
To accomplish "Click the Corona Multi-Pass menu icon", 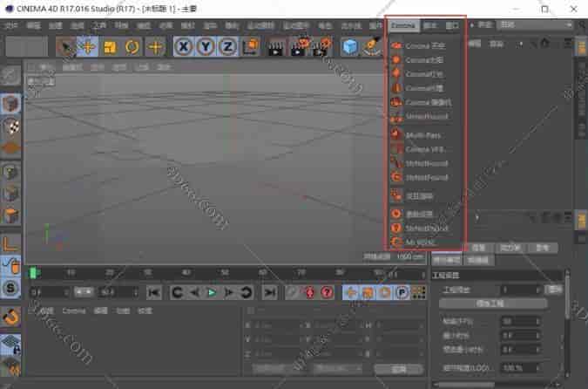I will [x=396, y=134].
